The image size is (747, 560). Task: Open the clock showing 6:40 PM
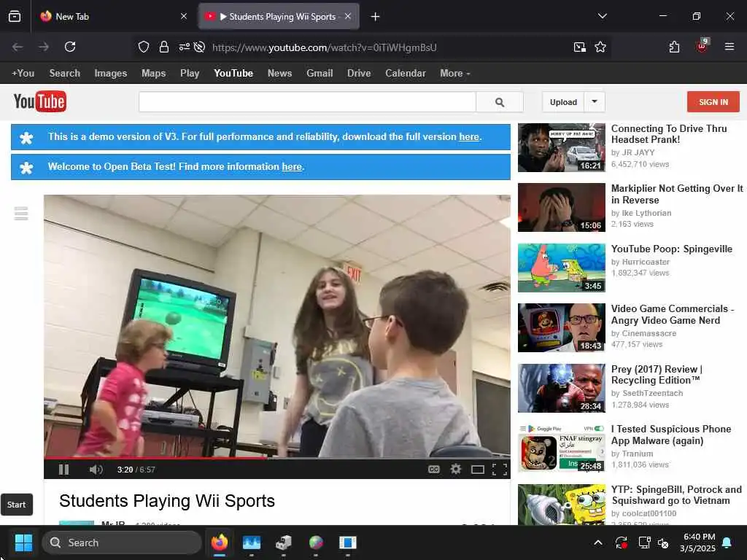(698, 542)
